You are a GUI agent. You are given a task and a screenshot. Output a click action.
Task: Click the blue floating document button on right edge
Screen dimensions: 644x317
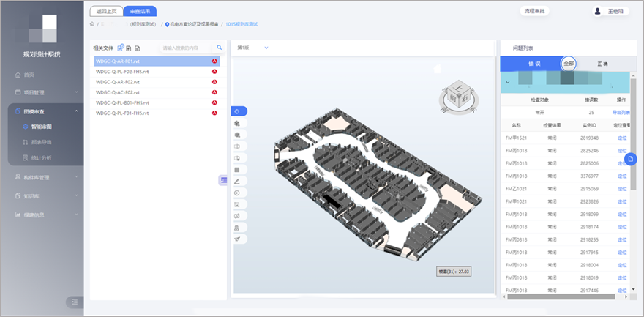[x=631, y=159]
